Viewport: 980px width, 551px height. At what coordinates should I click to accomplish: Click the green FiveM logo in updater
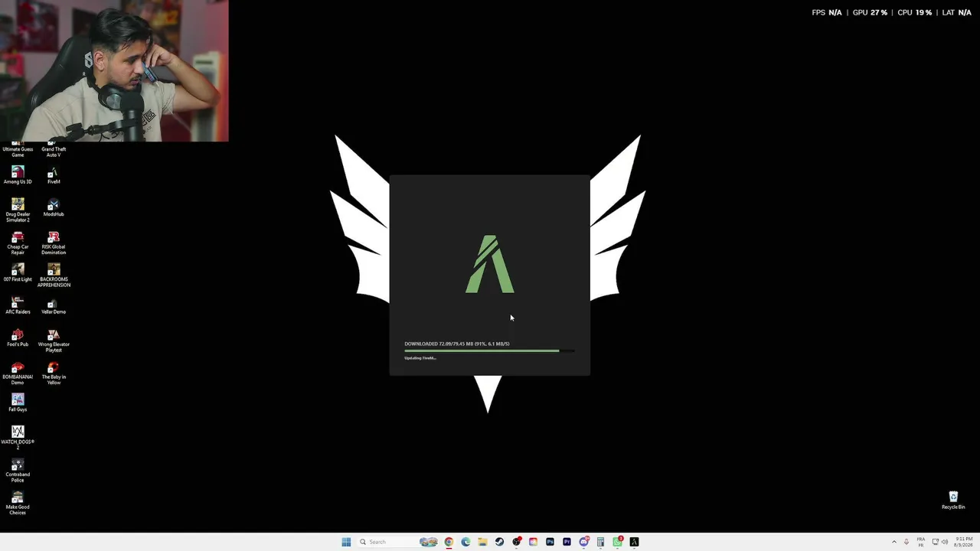[490, 264]
